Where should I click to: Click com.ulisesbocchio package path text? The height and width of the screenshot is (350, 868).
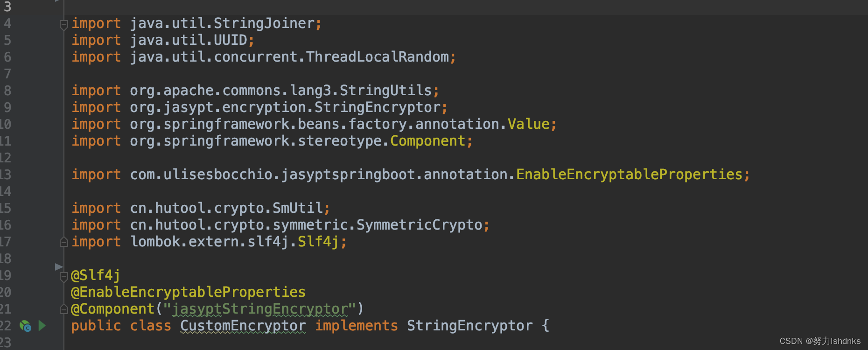point(201,175)
